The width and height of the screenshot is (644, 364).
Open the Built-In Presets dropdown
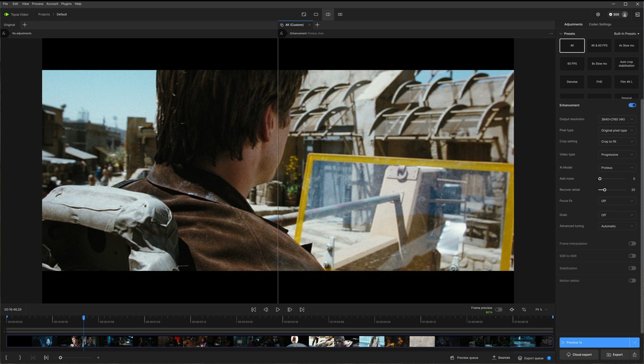(x=626, y=34)
